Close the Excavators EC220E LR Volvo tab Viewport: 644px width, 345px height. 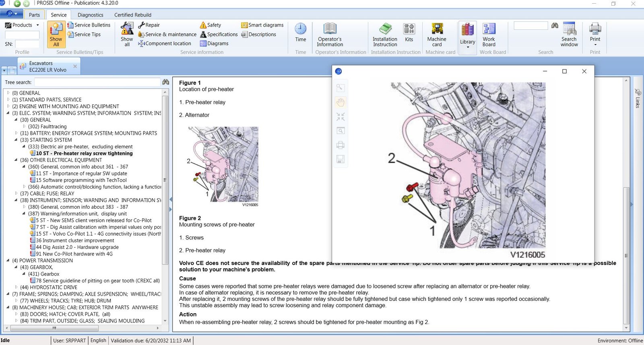75,66
